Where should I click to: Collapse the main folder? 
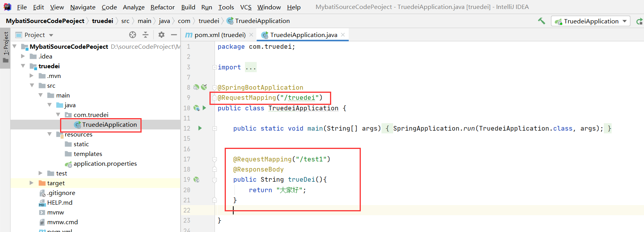pyautogui.click(x=41, y=95)
